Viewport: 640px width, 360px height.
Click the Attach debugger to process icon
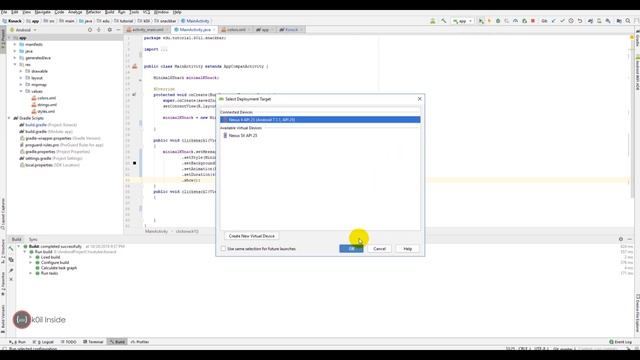point(525,21)
